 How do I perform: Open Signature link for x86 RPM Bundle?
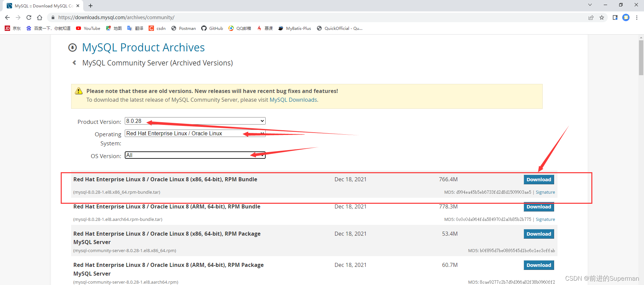[545, 192]
